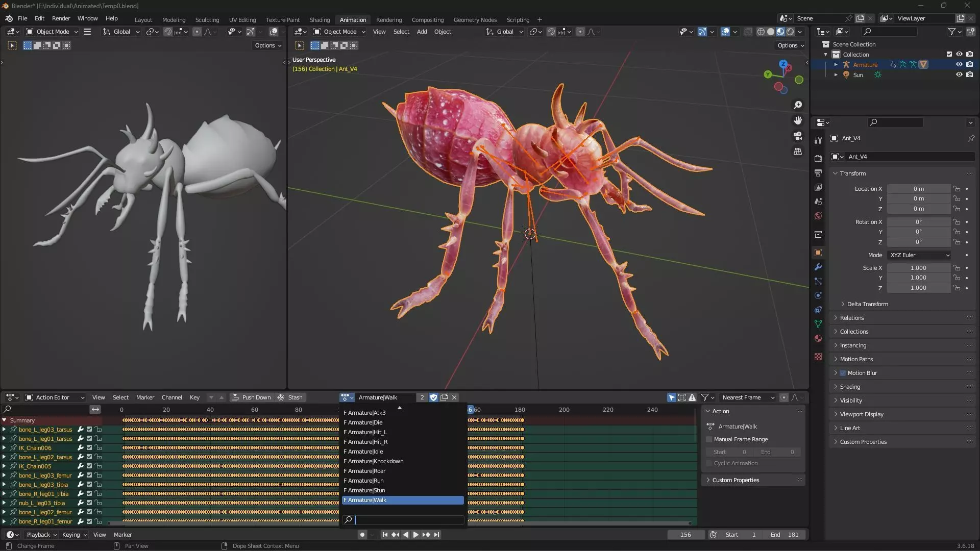Expand the Viewport Display panel
980x551 pixels.
click(861, 414)
